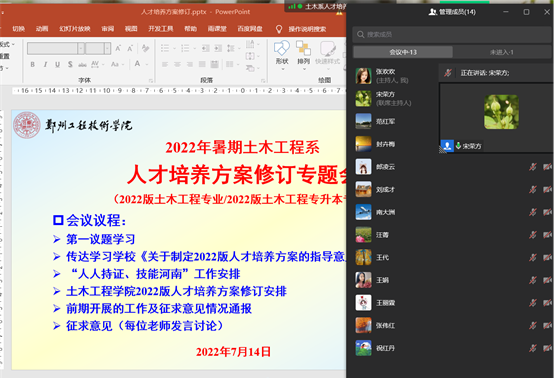Image resolution: width=556 pixels, height=378 pixels.
Task: Toggle the muted microphone for 邮凌云
Action: click(533, 167)
